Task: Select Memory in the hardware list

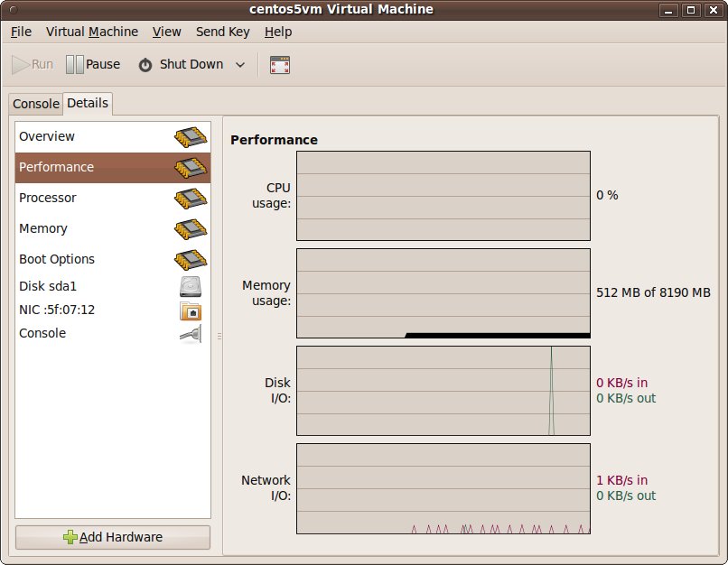Action: [x=113, y=229]
